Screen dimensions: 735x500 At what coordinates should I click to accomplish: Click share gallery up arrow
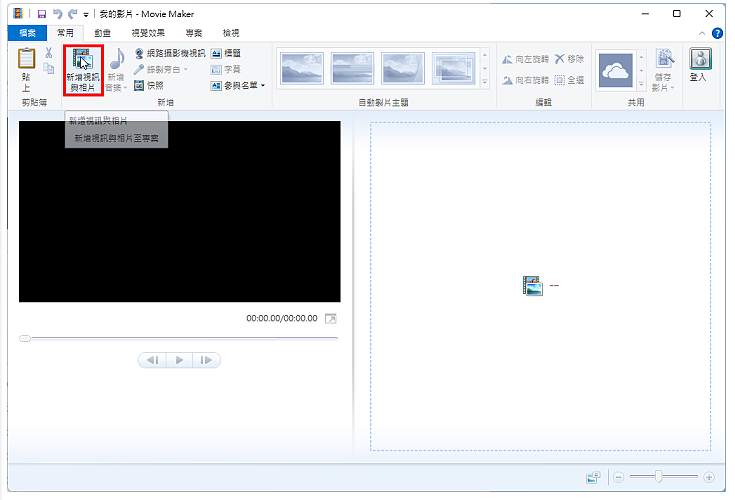[641, 57]
